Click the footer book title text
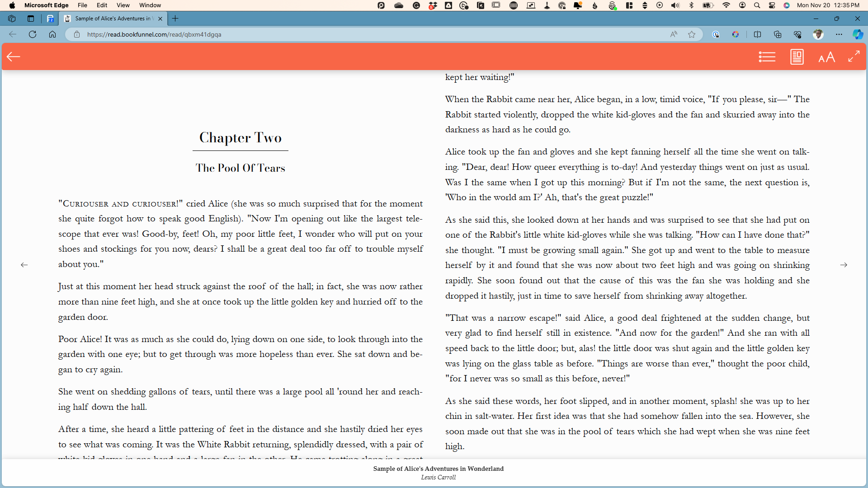Screen dimensions: 868x488 tap(438, 469)
